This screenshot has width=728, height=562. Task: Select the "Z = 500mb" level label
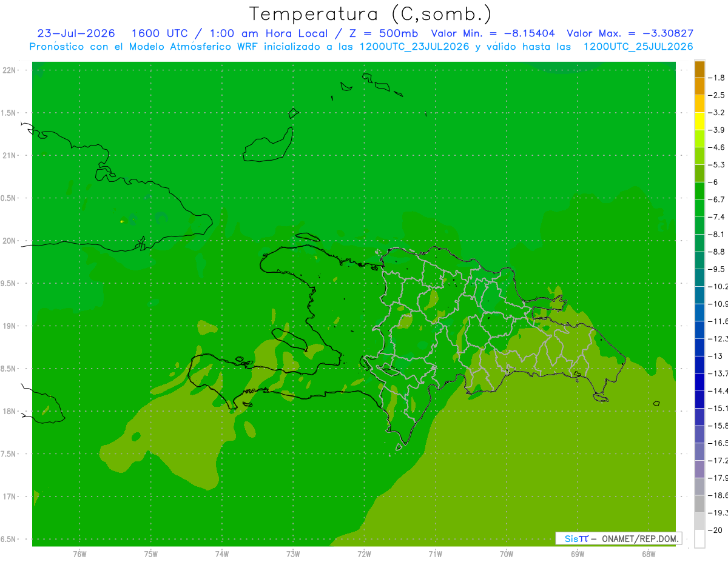pos(382,34)
